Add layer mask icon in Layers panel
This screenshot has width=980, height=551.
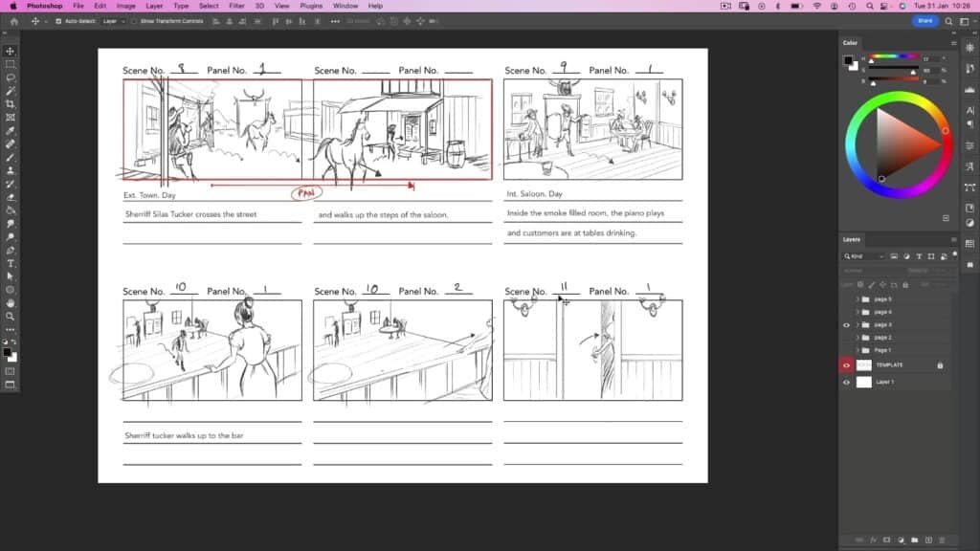point(886,540)
